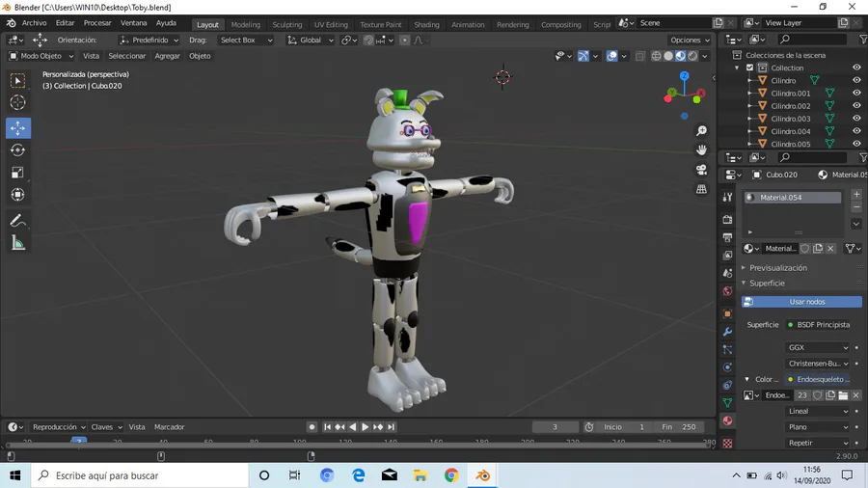This screenshot has width=868, height=488.
Task: Remove material slot with minus
Action: pos(856,207)
